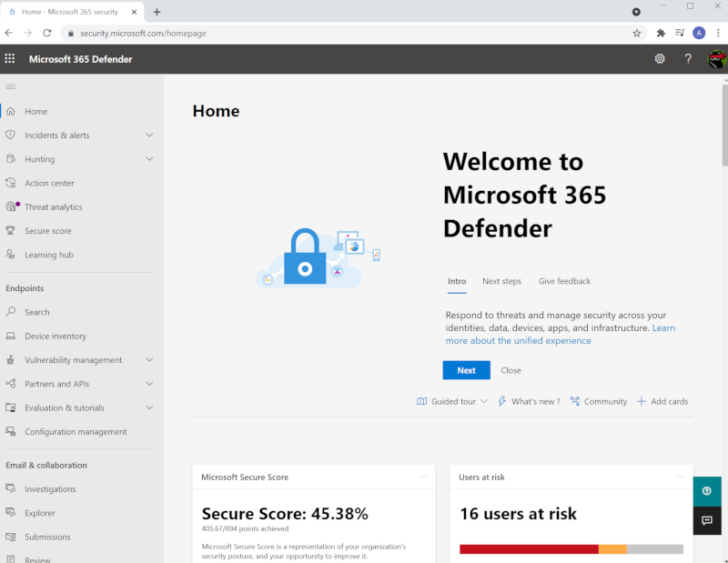Screen dimensions: 728x563
Task: Click the Endpoints Search magnifier icon
Action: click(x=11, y=311)
